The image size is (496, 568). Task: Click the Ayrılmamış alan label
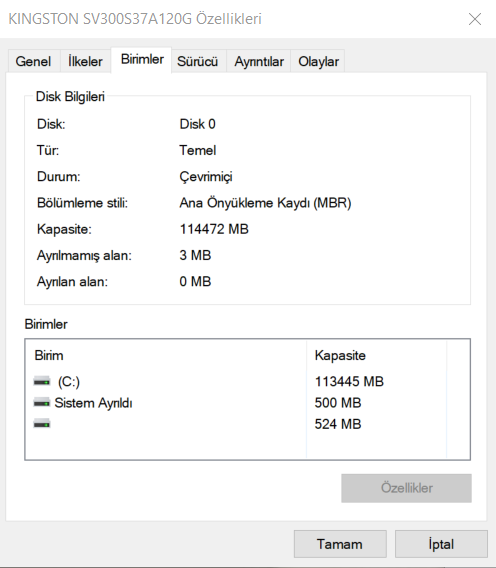coord(84,256)
